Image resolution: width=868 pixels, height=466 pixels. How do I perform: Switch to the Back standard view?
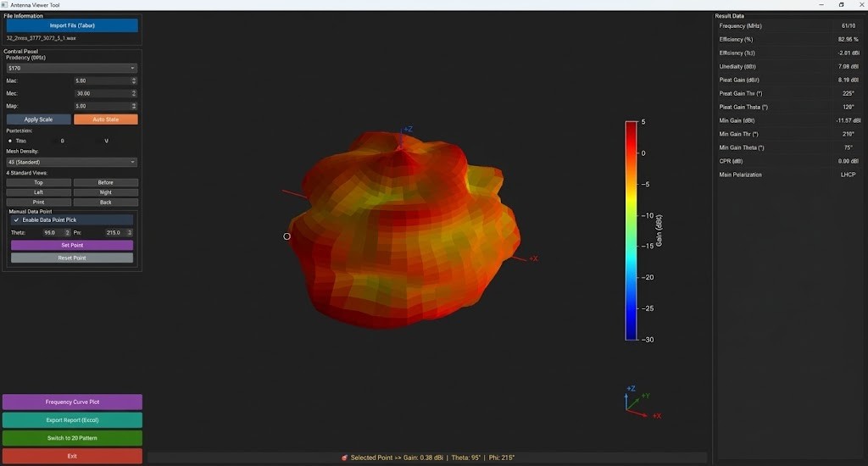(106, 202)
